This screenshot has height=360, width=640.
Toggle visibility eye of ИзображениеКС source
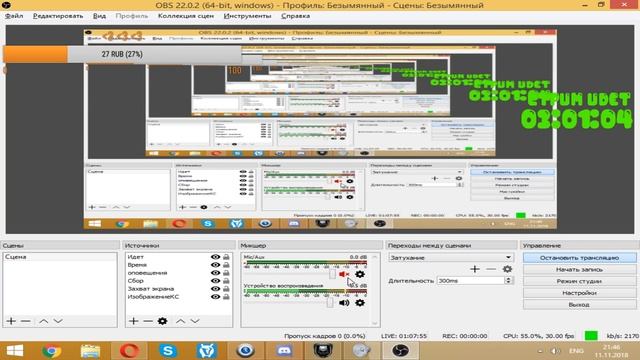(x=215, y=297)
